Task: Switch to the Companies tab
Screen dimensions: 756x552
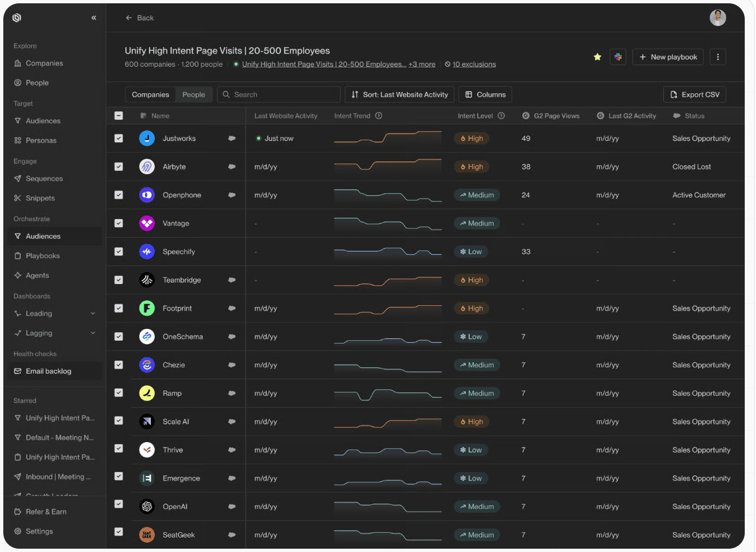Action: pyautogui.click(x=150, y=95)
